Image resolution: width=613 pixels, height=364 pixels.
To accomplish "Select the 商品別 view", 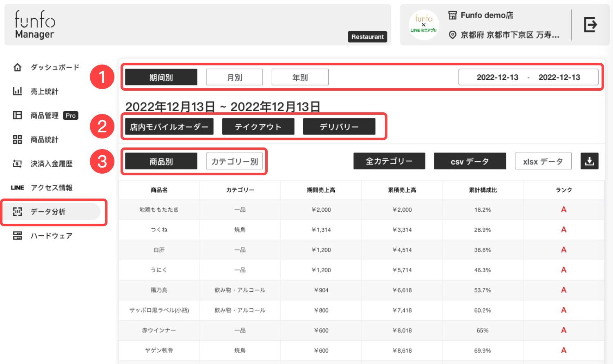I will pyautogui.click(x=161, y=161).
